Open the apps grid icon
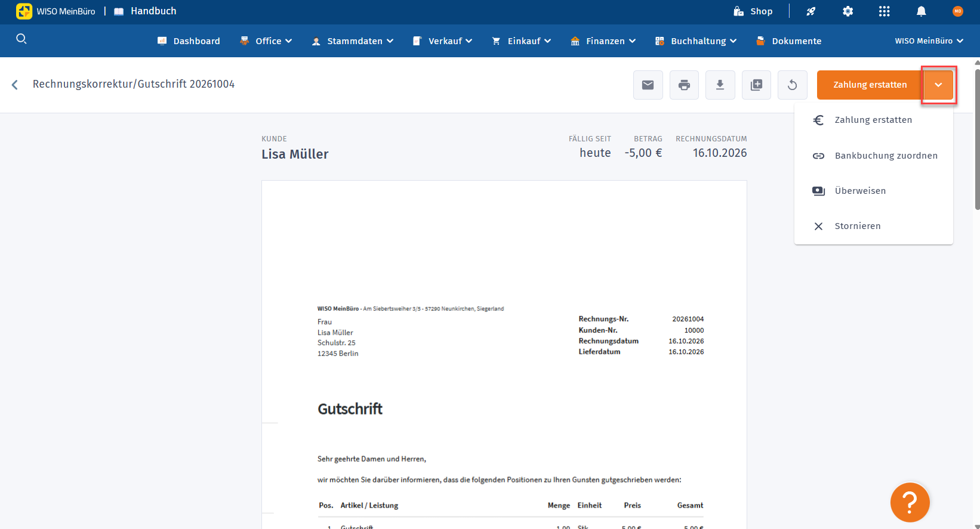980x529 pixels. pyautogui.click(x=885, y=11)
